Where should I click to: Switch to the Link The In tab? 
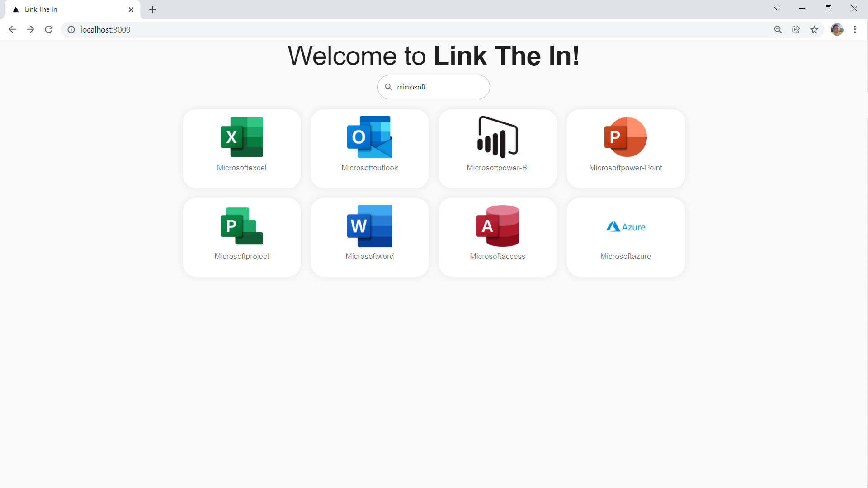(72, 9)
